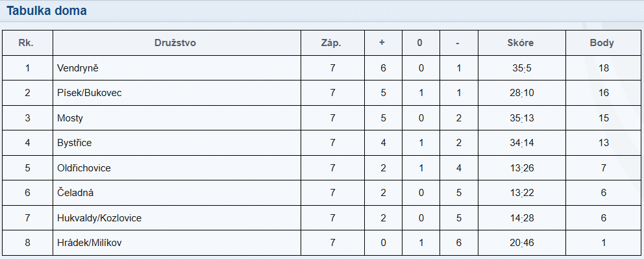The image size is (644, 259).
Task: Click the Čeladná team name
Action: click(75, 193)
